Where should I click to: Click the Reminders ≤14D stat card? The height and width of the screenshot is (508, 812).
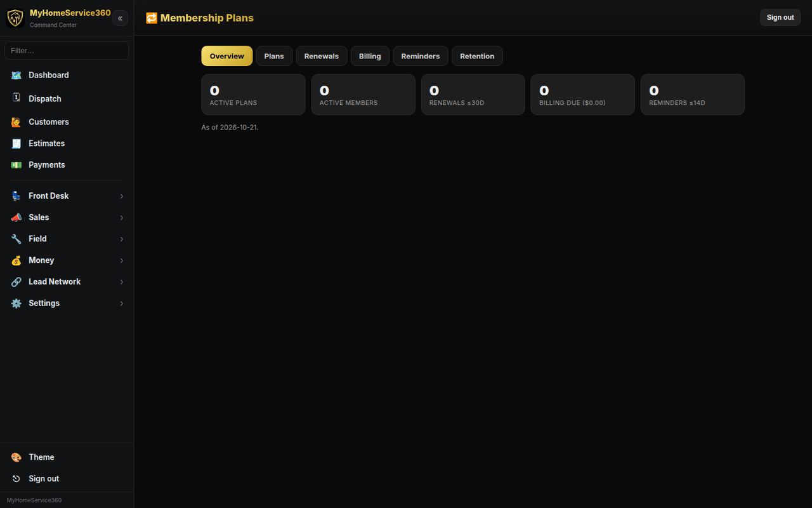click(x=693, y=95)
